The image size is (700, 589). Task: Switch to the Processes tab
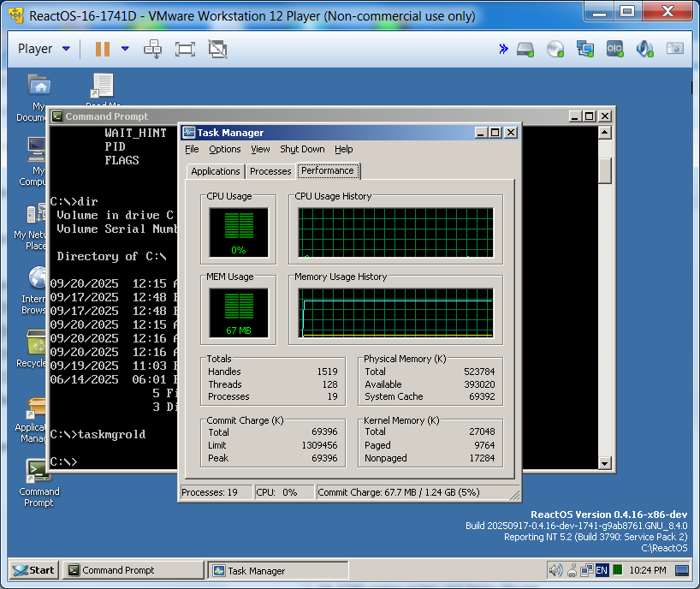tap(270, 171)
